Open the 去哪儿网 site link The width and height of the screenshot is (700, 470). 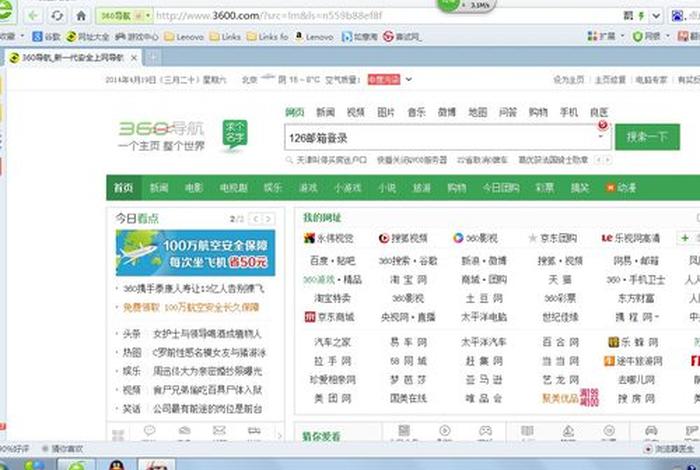[636, 380]
